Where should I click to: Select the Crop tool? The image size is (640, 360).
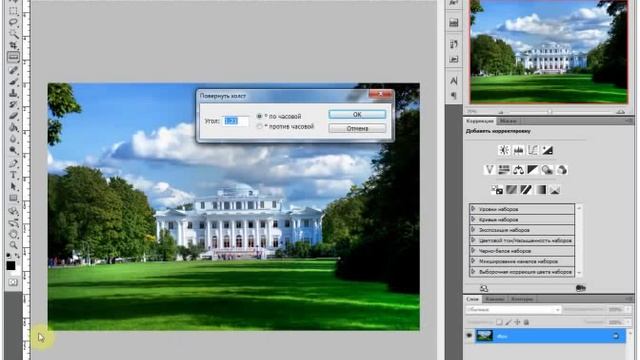13,45
